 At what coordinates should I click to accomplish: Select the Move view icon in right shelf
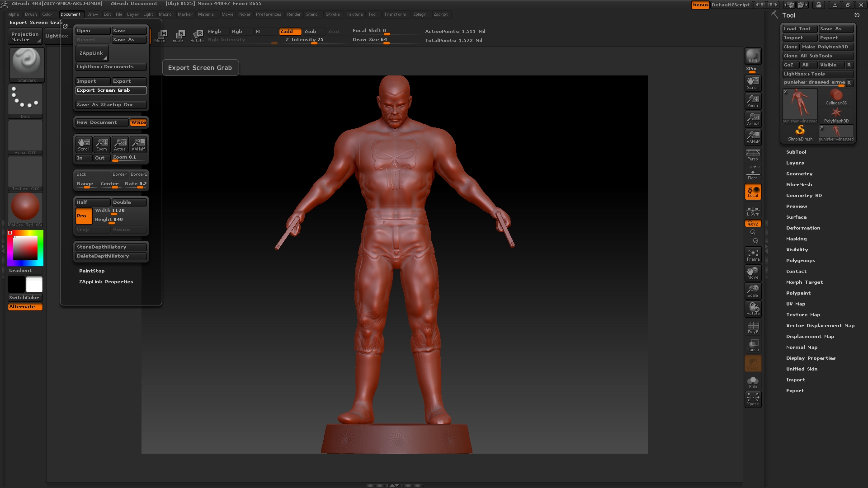coord(753,273)
